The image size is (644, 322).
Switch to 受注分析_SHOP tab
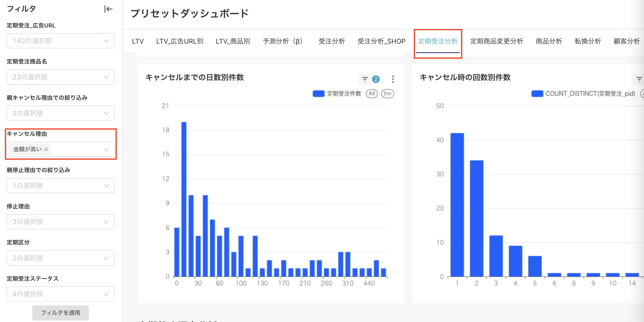pyautogui.click(x=381, y=41)
